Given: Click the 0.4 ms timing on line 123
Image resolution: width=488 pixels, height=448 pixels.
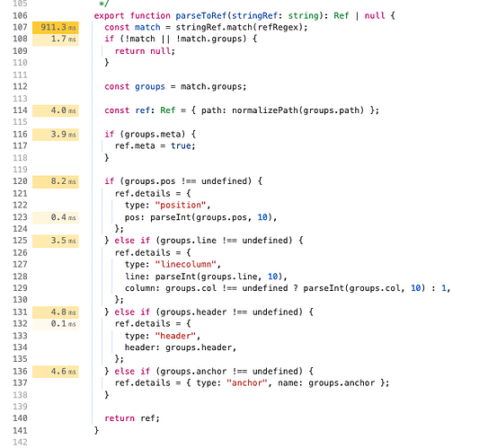Looking at the screenshot, I should coord(56,217).
